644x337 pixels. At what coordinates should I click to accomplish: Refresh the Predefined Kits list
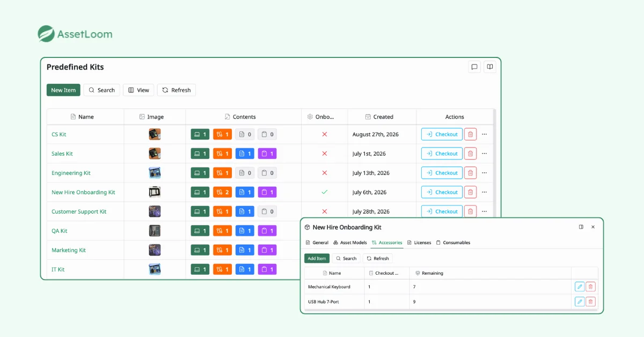click(x=177, y=90)
